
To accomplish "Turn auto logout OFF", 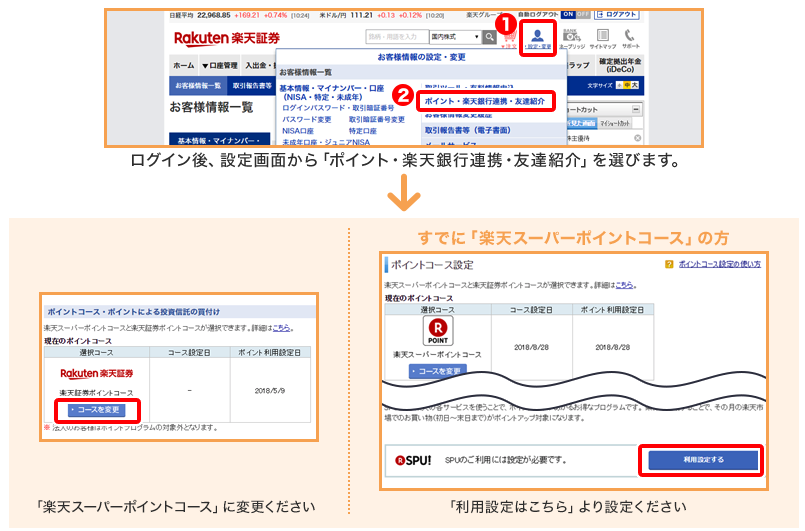I will (583, 14).
